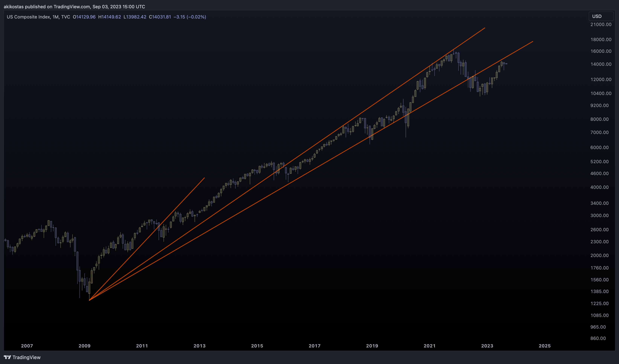Select the open value O14129.96
Viewport: 619px width, 364px height.
coord(84,17)
